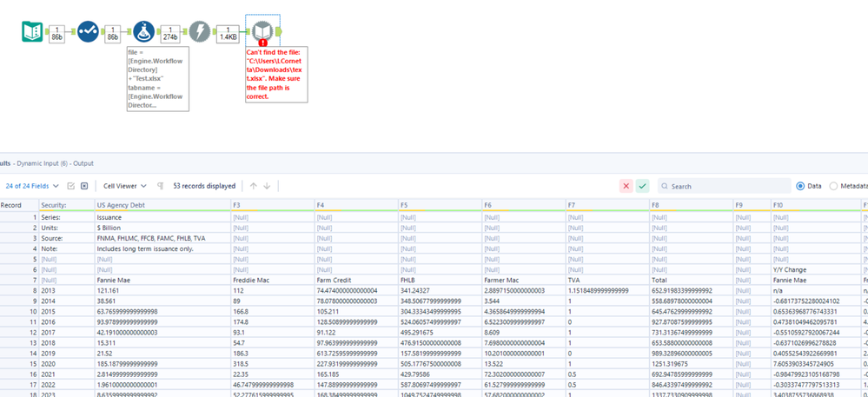Viewport: 868px width, 397px height.
Task: Click the Farm Credit cell
Action: click(356, 281)
